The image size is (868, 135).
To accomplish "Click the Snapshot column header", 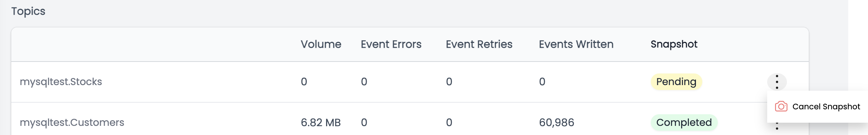I will [x=674, y=44].
